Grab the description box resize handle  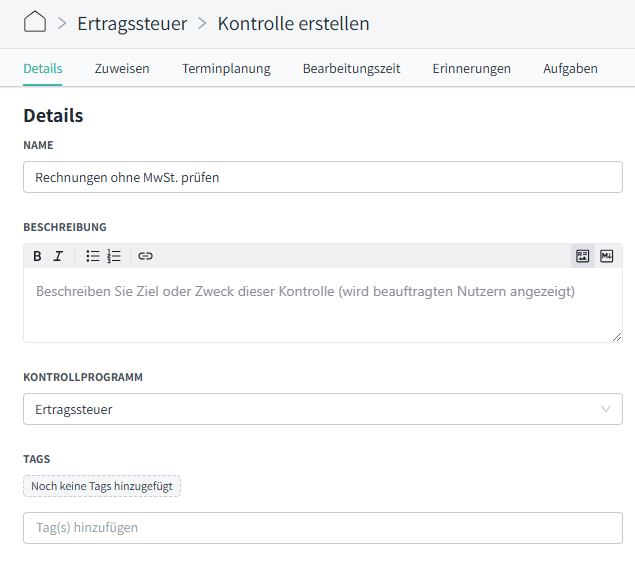pyautogui.click(x=617, y=337)
